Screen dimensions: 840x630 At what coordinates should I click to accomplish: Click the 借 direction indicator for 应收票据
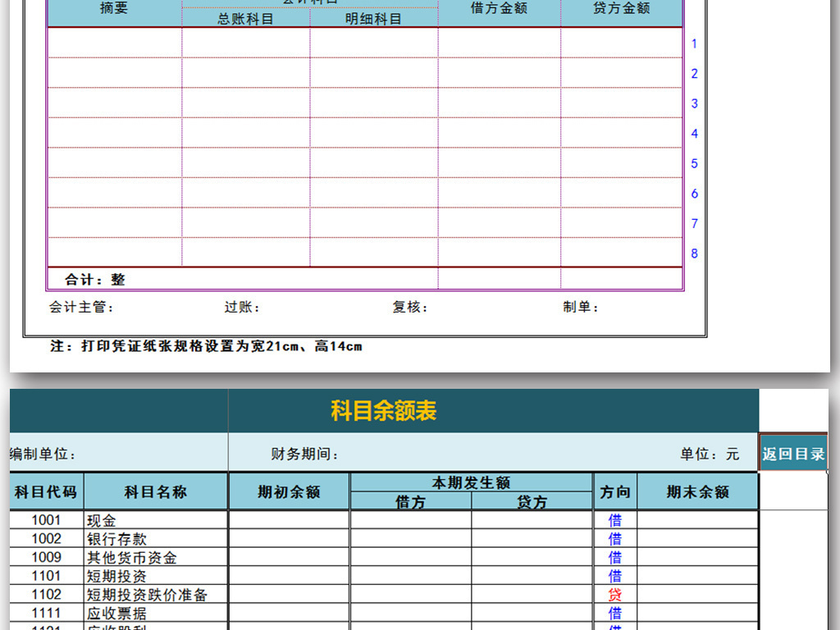coord(614,612)
